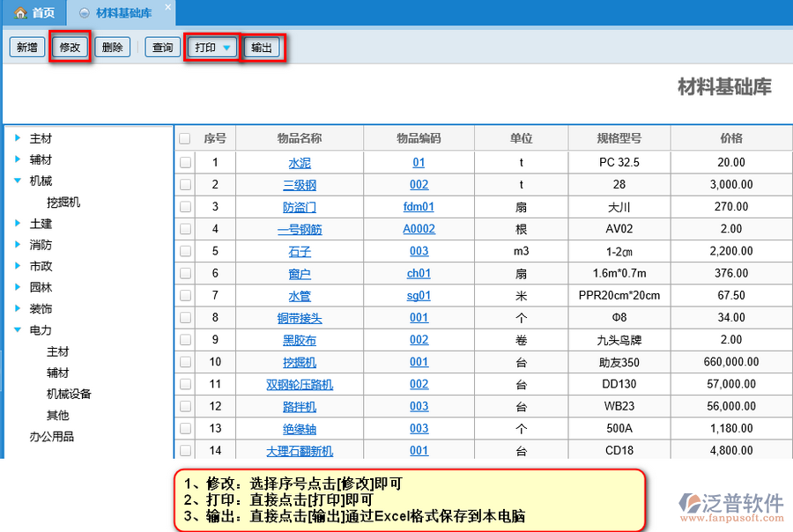Screen dimensions: 793x532
Task: Select the checkbox for row 5 石子
Action: pyautogui.click(x=185, y=251)
